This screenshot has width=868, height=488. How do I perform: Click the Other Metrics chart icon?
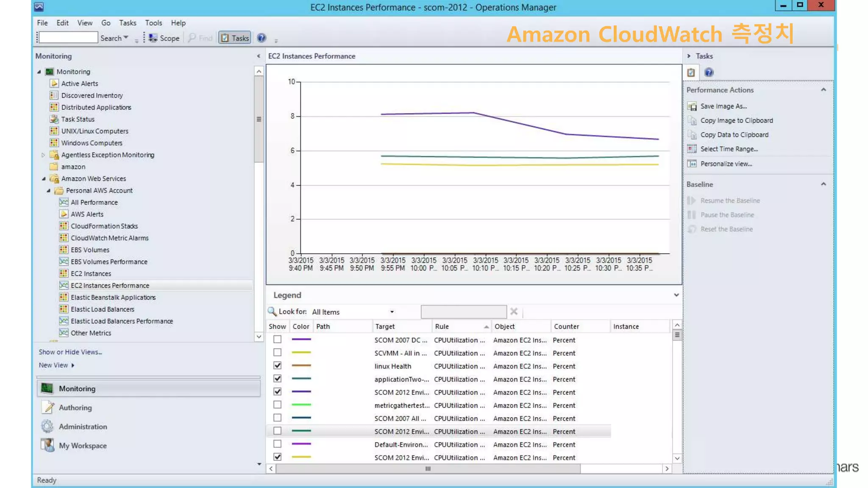pyautogui.click(x=64, y=333)
